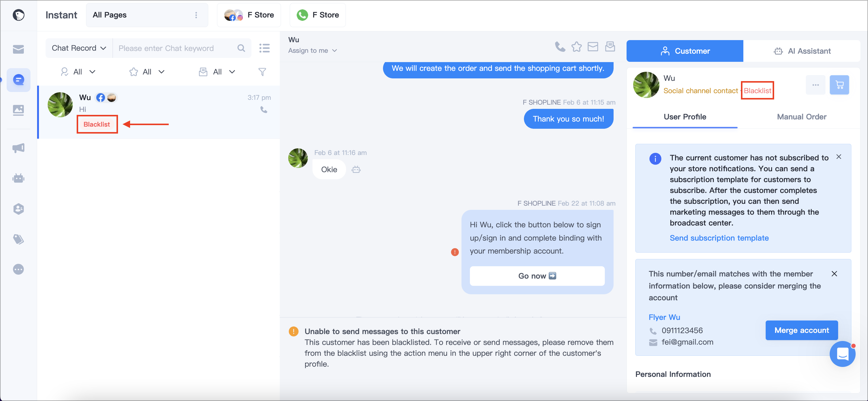
Task: Star this conversation with the star icon
Action: 576,46
